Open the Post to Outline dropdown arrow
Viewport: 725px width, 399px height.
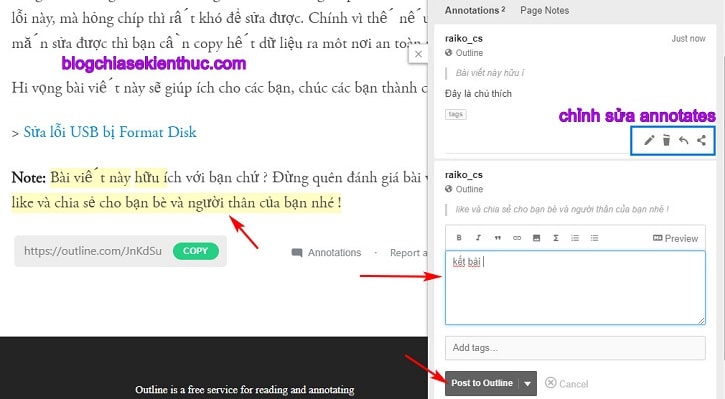point(528,383)
